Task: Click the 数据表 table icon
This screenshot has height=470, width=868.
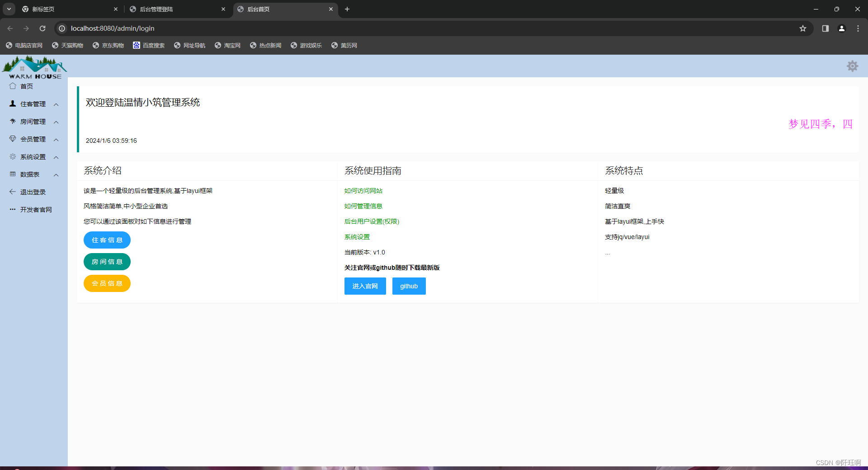Action: (x=12, y=174)
